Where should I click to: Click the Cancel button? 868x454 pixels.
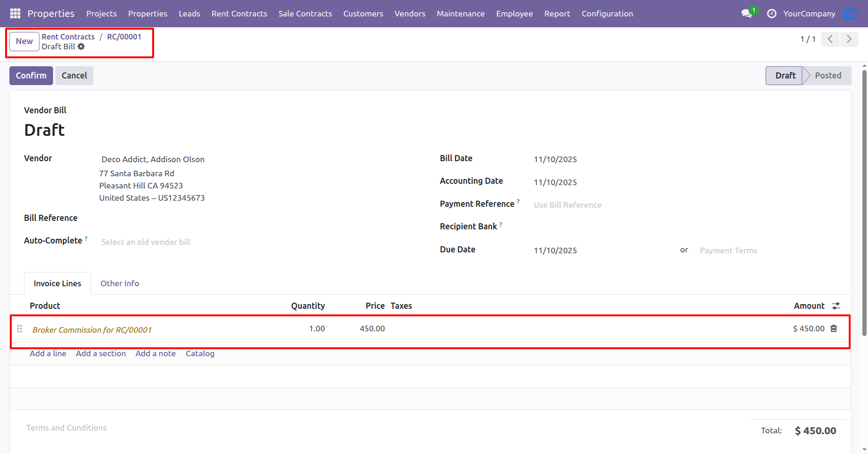pyautogui.click(x=74, y=76)
